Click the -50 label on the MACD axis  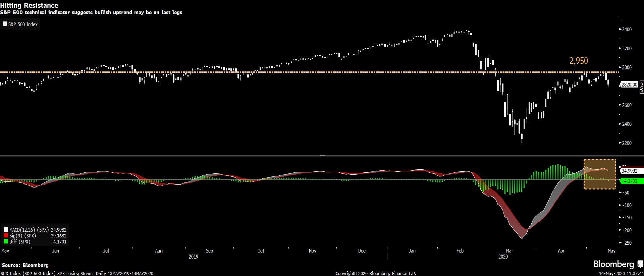(626, 192)
